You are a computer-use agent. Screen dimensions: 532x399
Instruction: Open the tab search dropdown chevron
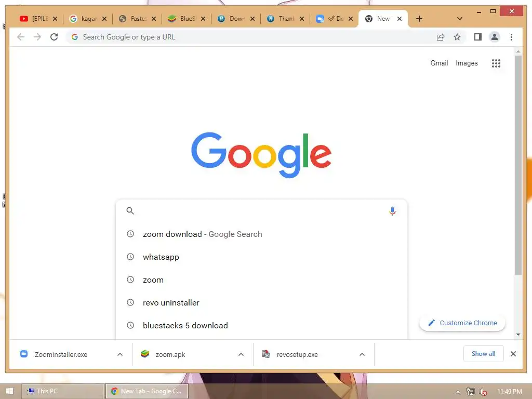coord(459,19)
